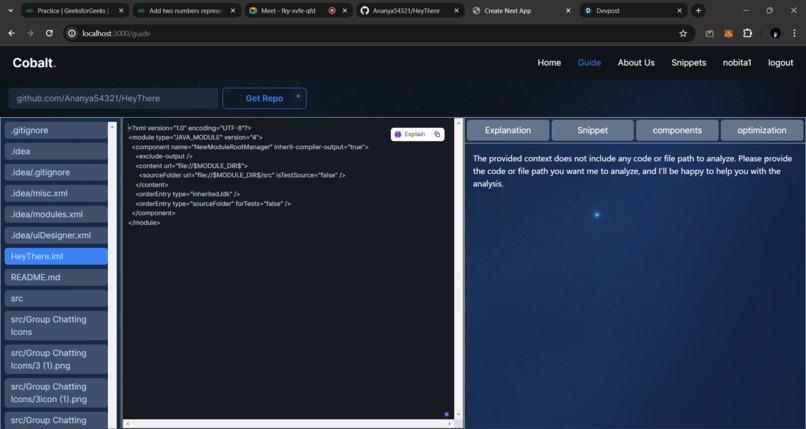This screenshot has height=429, width=806.
Task: Reload the page with refresh icon
Action: pyautogui.click(x=49, y=33)
